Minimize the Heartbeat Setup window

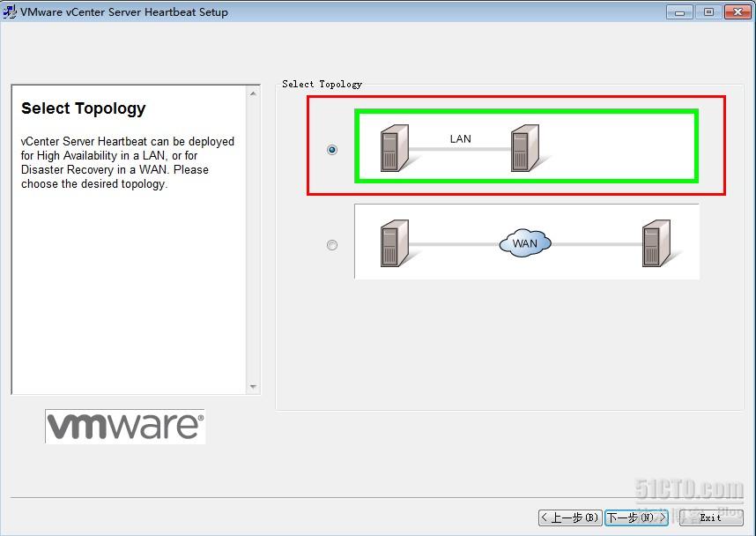coord(680,12)
